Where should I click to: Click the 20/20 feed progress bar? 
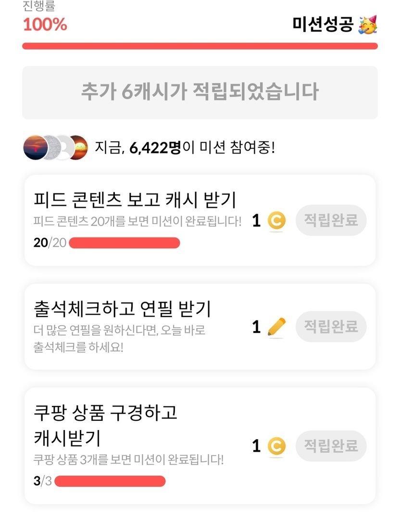click(x=125, y=243)
